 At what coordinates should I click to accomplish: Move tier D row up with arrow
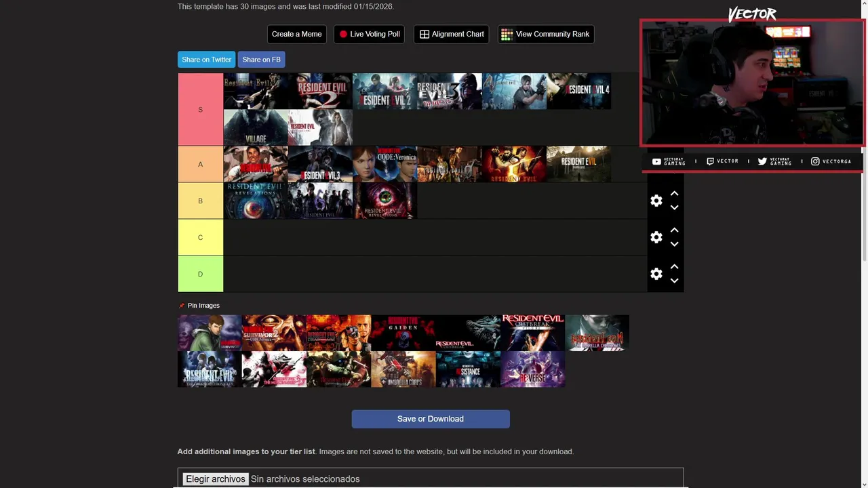[674, 267]
